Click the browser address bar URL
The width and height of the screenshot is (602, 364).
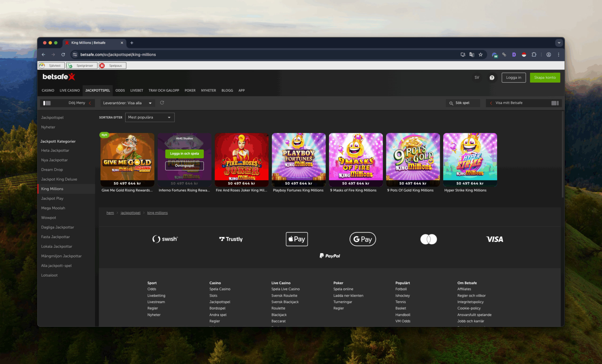point(118,55)
